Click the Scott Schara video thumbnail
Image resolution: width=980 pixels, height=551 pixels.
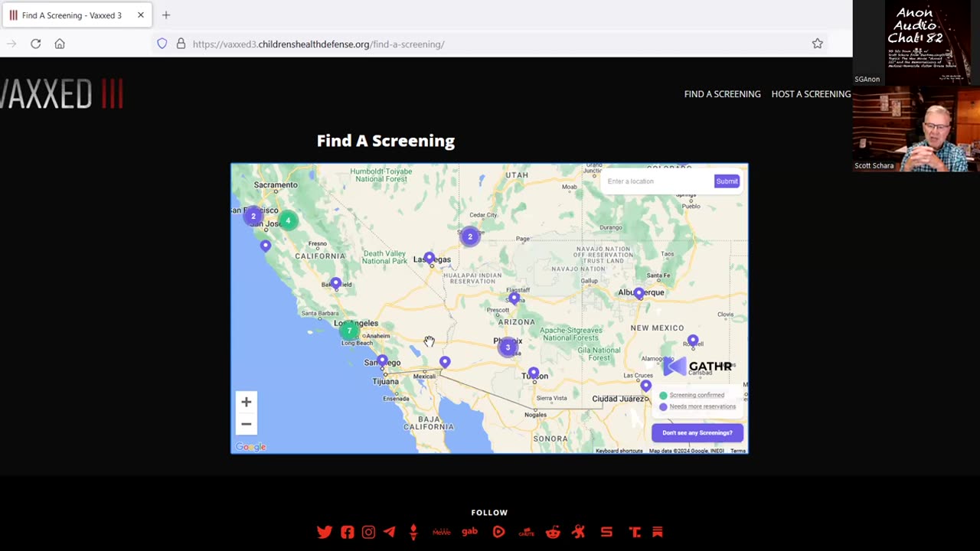(x=916, y=129)
